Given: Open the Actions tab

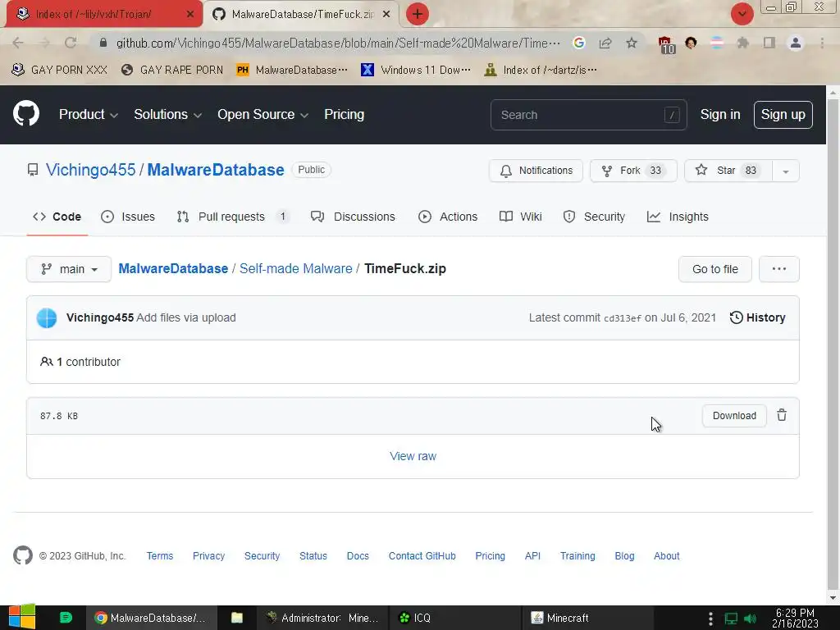Looking at the screenshot, I should [x=448, y=217].
